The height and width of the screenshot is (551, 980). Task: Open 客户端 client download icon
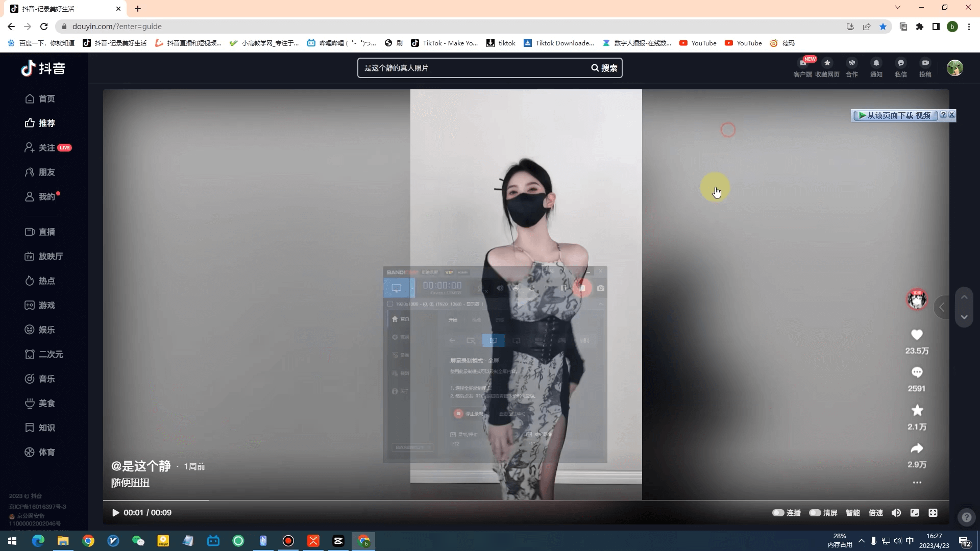803,68
